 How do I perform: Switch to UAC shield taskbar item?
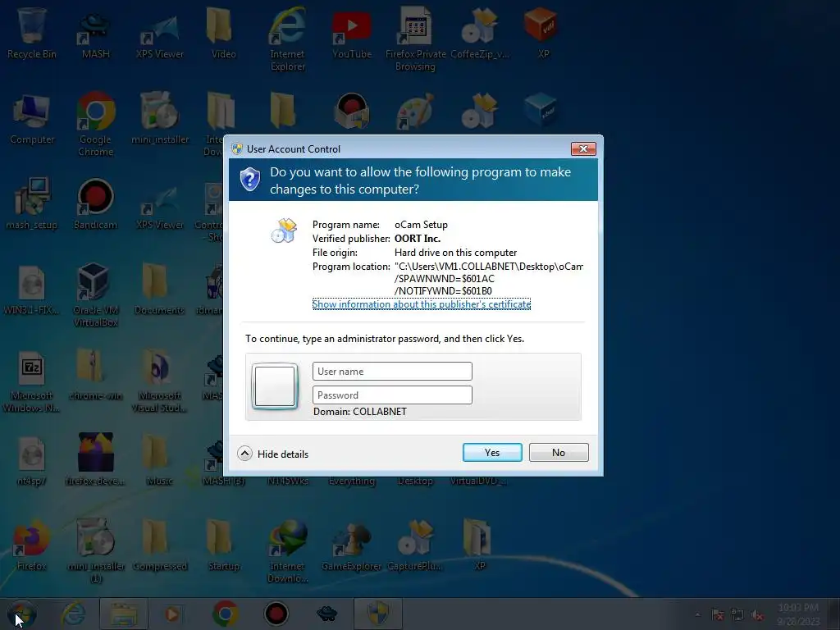[378, 614]
